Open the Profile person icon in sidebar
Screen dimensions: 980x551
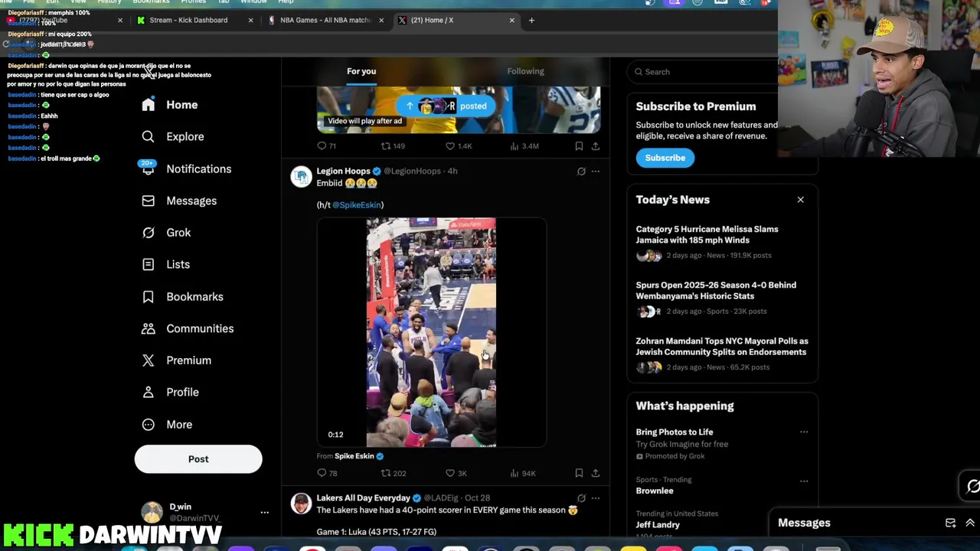click(148, 393)
